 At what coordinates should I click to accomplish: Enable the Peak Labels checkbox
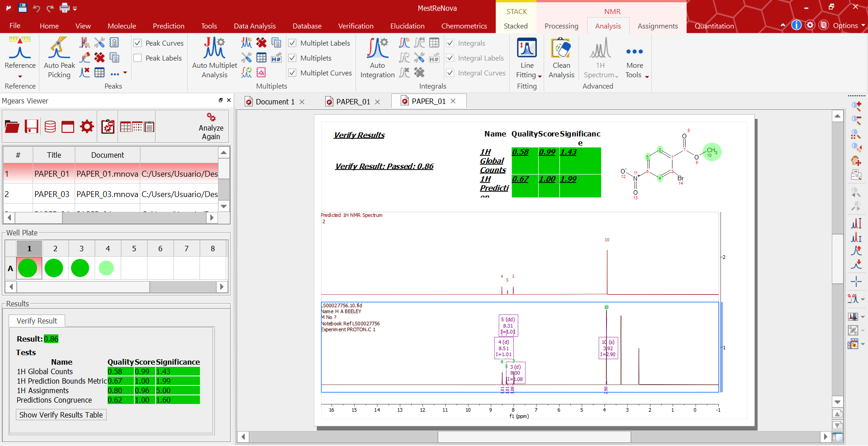coord(138,58)
